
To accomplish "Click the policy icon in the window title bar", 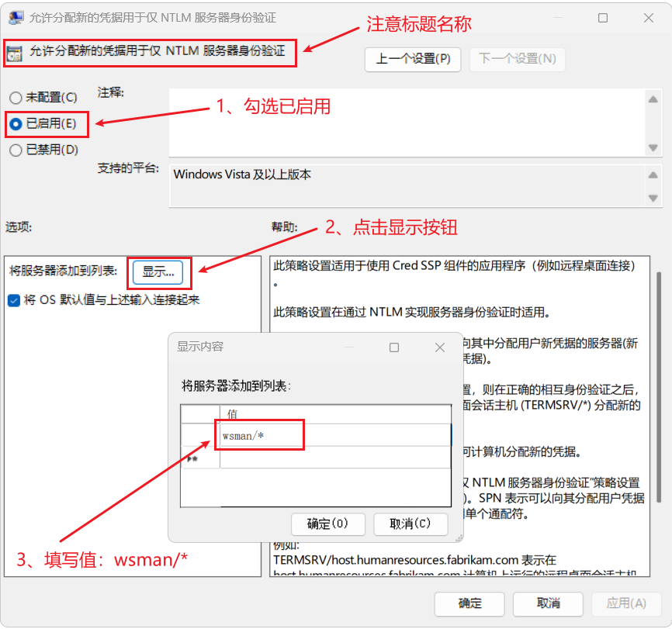I will coord(14,16).
